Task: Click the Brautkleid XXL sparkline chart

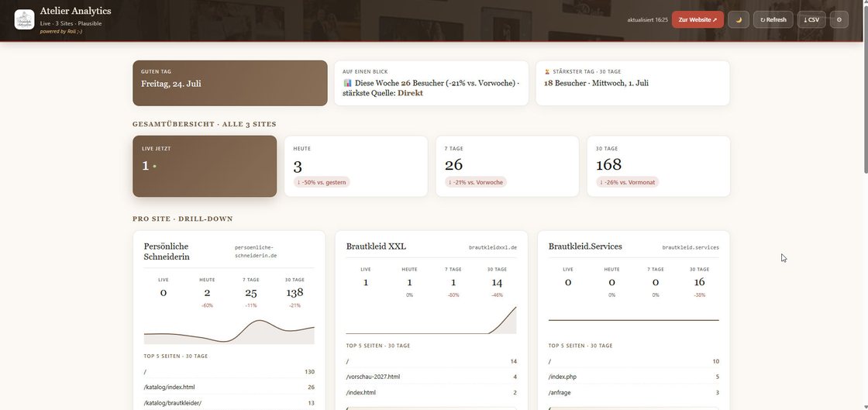Action: (x=431, y=320)
